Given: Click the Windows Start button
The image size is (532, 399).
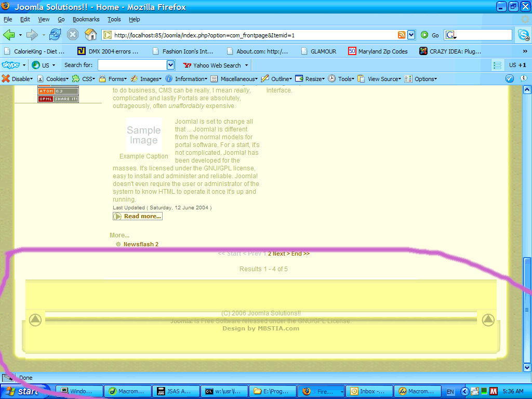Looking at the screenshot, I should point(23,391).
